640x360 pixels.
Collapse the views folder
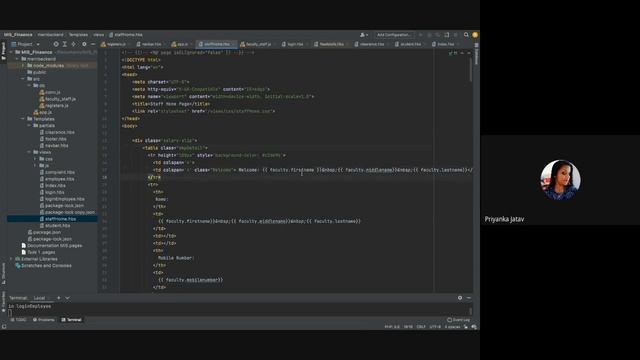pos(29,152)
